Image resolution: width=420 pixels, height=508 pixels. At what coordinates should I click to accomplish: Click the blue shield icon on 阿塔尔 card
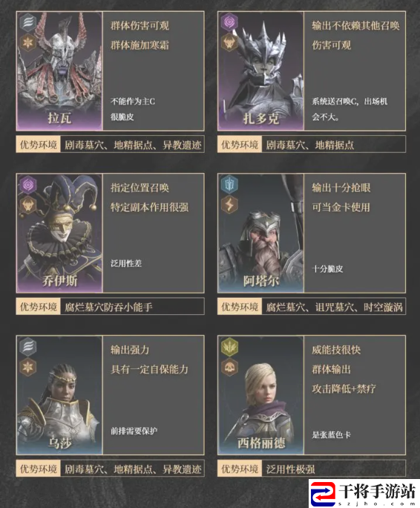coord(229,185)
